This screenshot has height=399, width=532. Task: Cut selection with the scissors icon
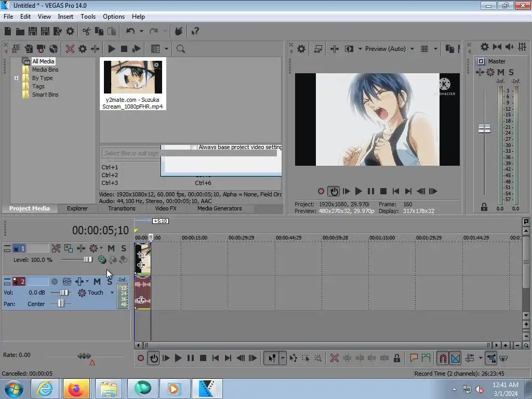87,32
